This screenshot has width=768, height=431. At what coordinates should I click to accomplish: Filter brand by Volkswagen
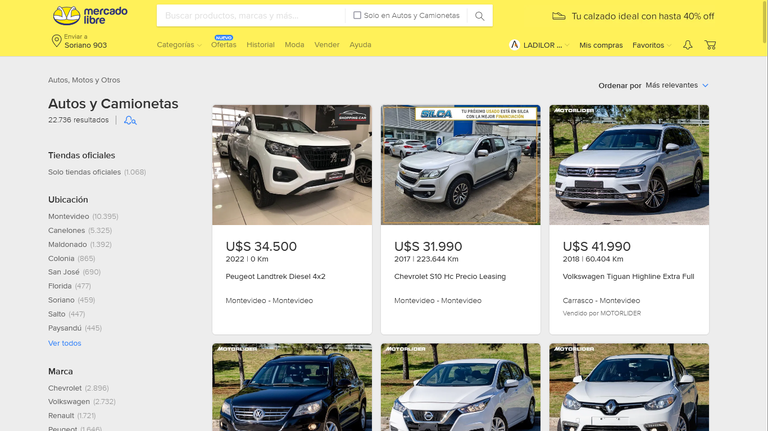82,402
